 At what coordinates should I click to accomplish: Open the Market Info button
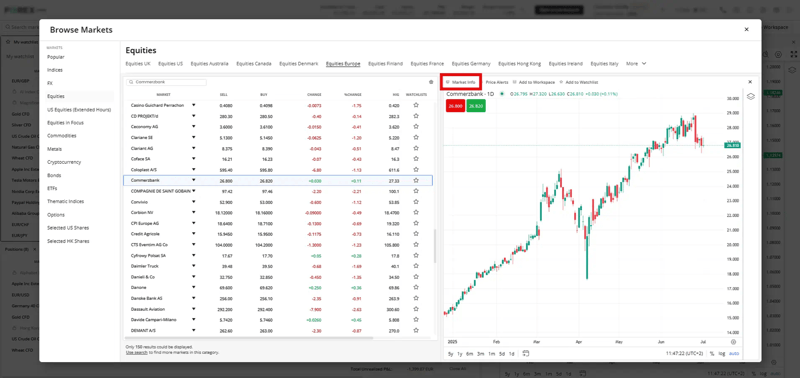(461, 82)
